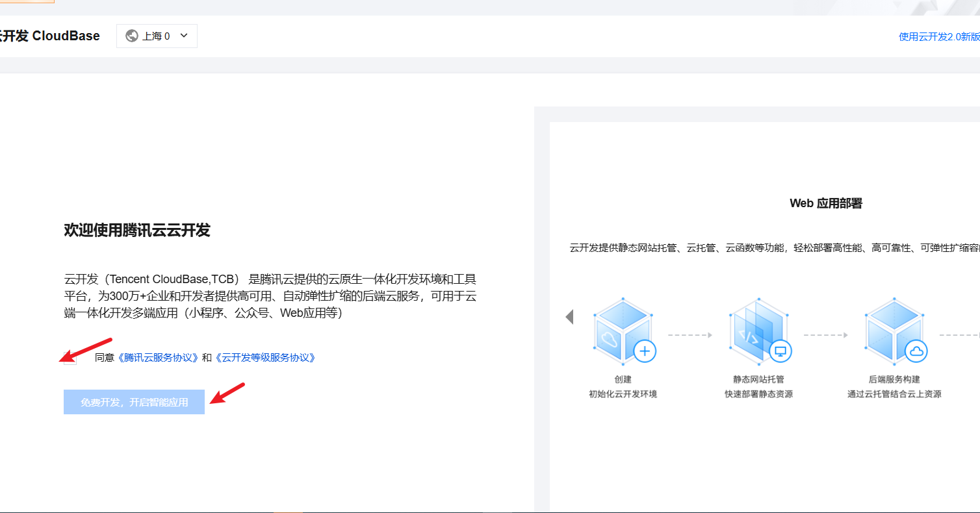Image resolution: width=980 pixels, height=513 pixels.
Task: Open the 上海 region dropdown
Action: tap(157, 36)
